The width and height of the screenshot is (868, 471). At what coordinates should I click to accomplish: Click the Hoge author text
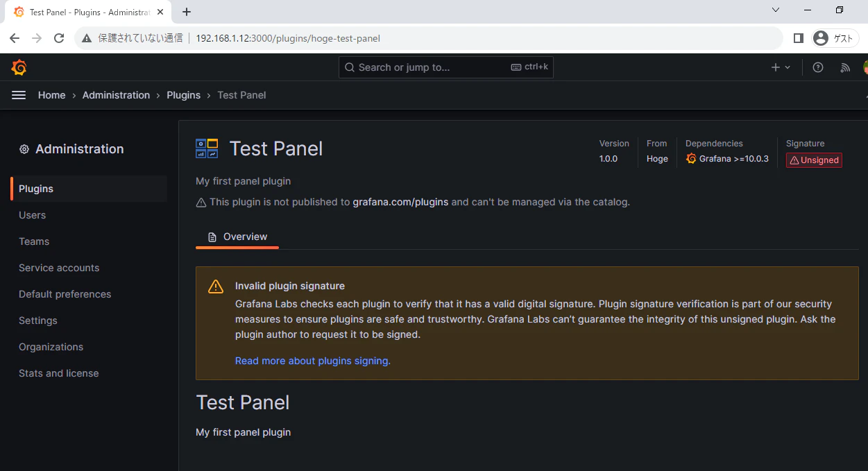coord(657,159)
